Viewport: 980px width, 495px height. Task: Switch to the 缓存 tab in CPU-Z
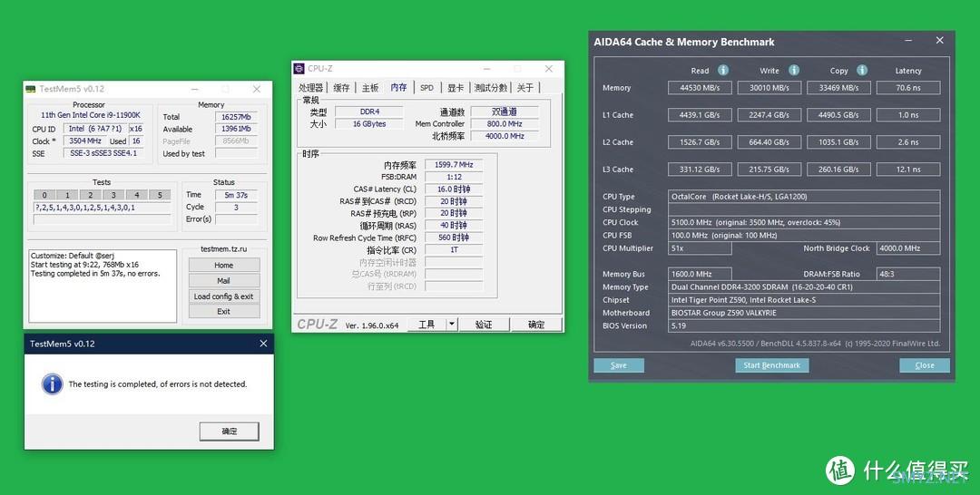click(341, 87)
